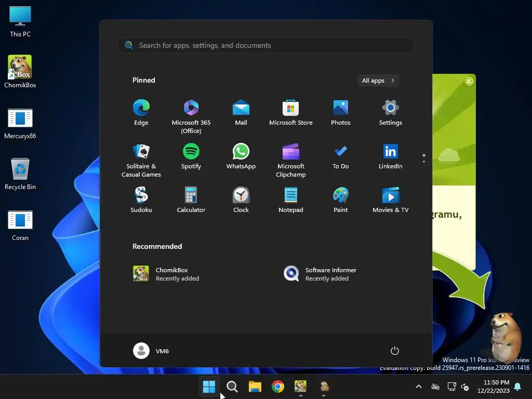Open File Explorer from taskbar
This screenshot has height=399, width=532.
(x=255, y=387)
